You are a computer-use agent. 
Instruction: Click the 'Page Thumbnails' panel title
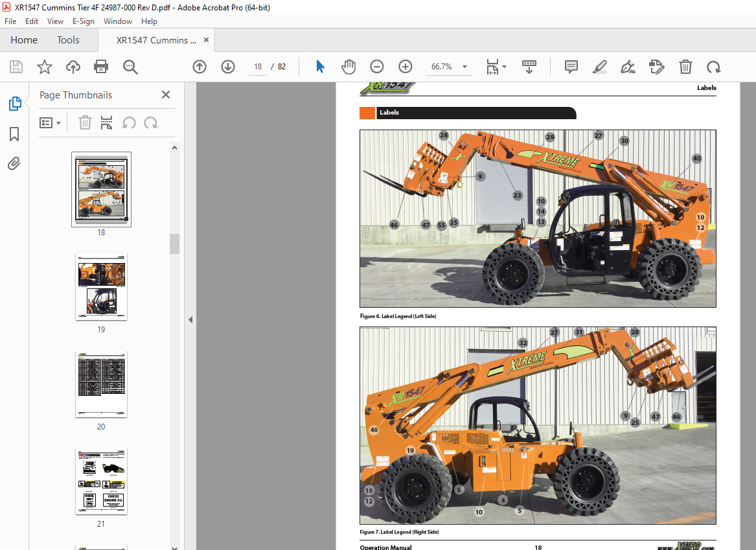pyautogui.click(x=76, y=95)
